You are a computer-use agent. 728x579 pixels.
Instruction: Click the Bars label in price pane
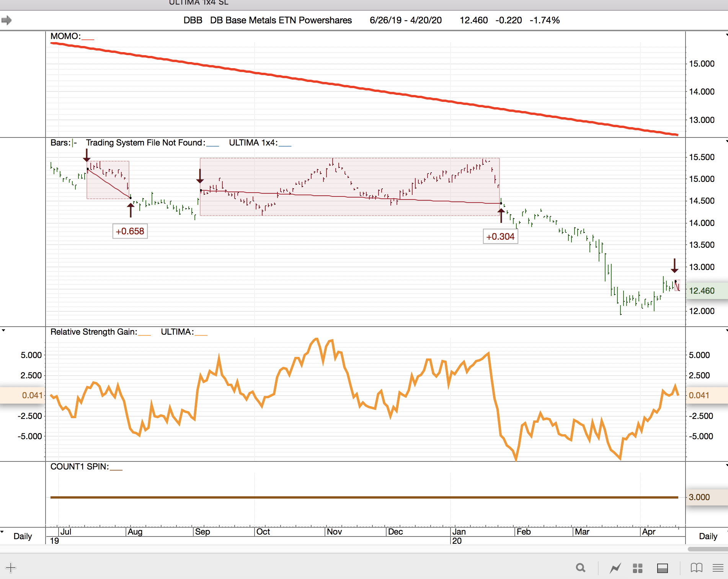61,142
